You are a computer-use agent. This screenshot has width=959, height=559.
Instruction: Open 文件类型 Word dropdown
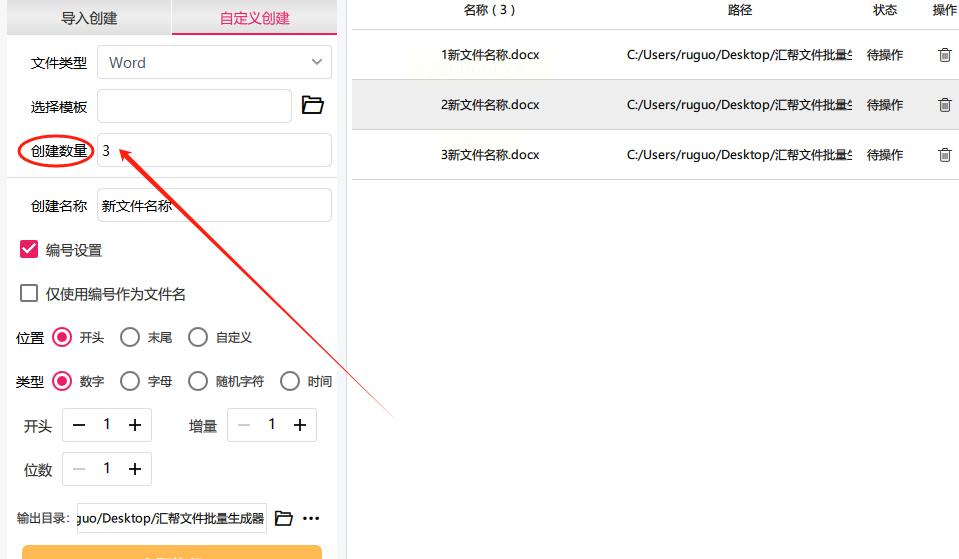[214, 62]
